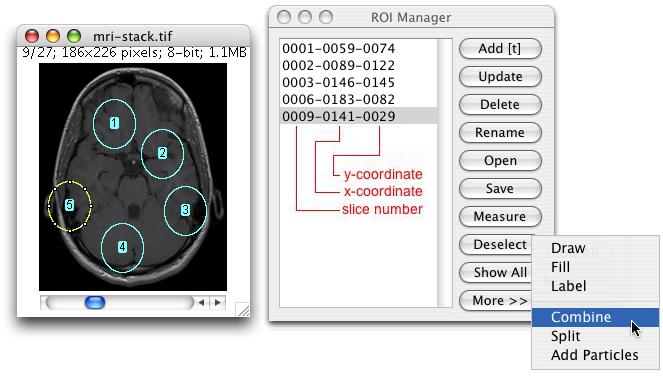Choose Label from the popup menu

click(x=595, y=286)
